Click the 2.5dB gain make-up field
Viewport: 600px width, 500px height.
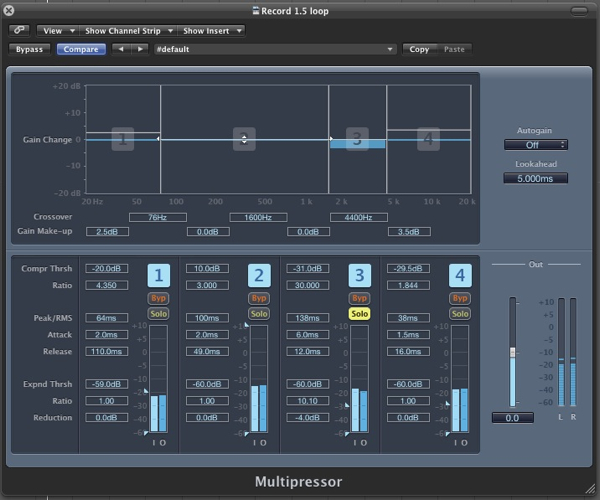click(x=107, y=231)
